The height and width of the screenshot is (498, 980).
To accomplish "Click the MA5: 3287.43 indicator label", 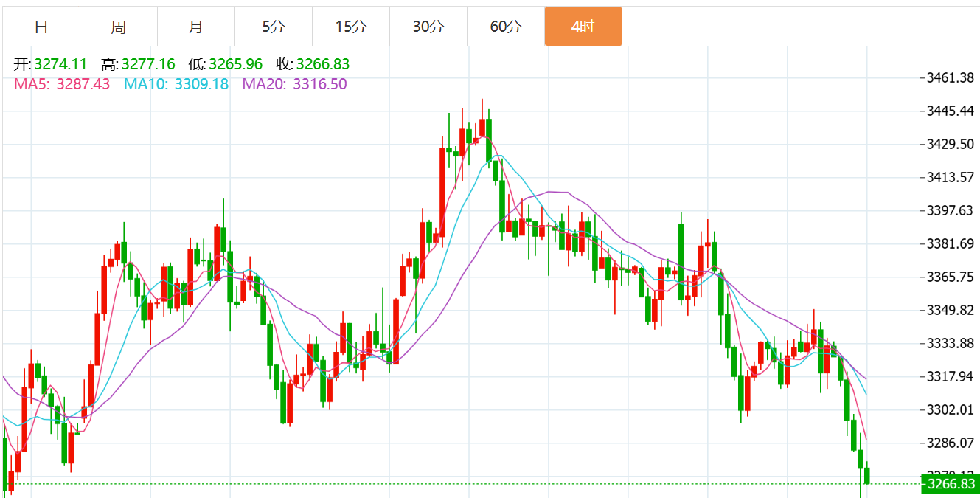I will point(62,84).
